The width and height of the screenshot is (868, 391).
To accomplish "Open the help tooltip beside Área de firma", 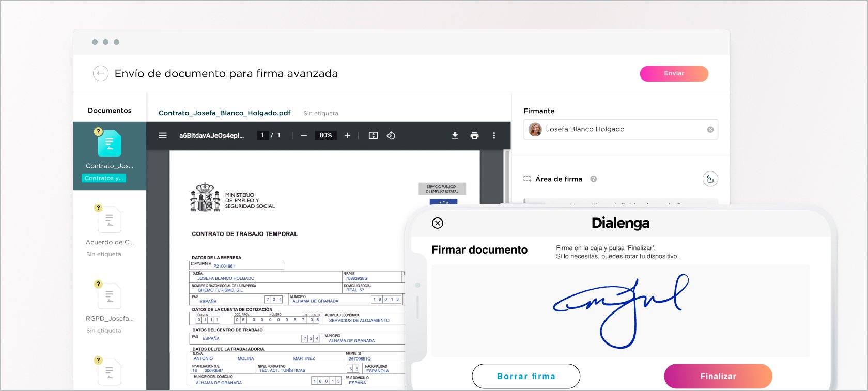I will point(593,179).
